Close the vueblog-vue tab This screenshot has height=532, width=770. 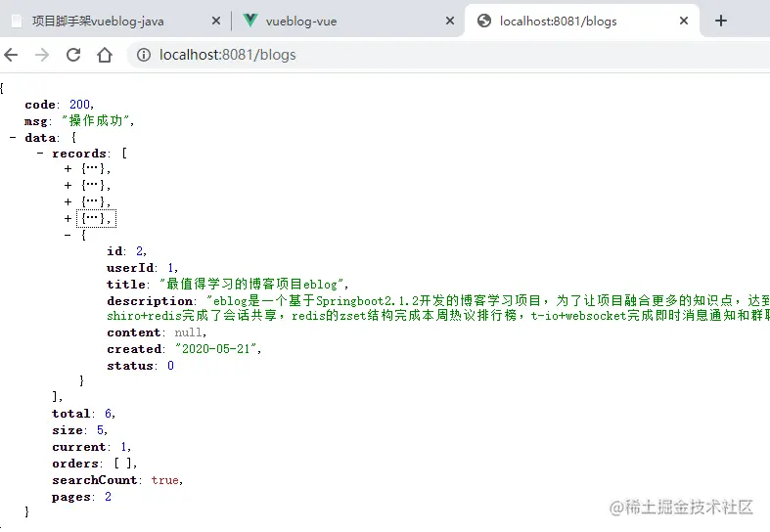pyautogui.click(x=450, y=21)
